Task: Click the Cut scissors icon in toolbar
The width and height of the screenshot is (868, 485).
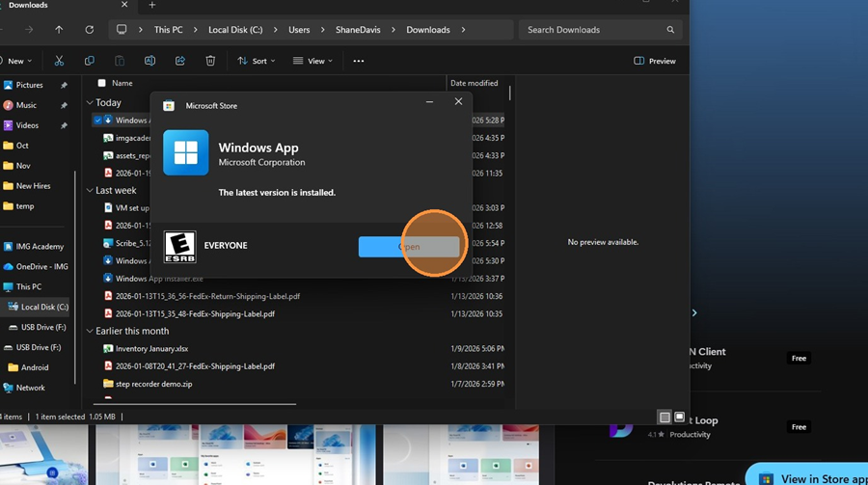Action: pos(59,61)
